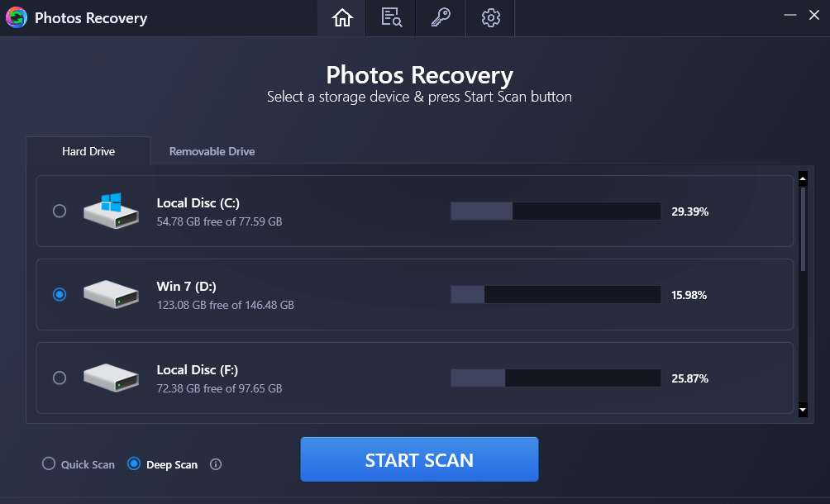Image resolution: width=830 pixels, height=504 pixels.
Task: Click the scrollbar down arrow
Action: (802, 409)
